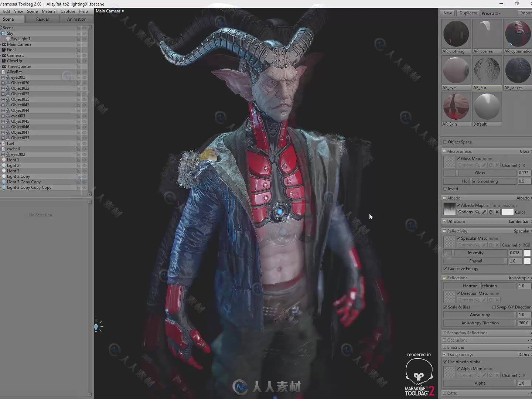Screen dimensions: 532x399
Task: Expand the Extra section
Action: tap(444, 393)
